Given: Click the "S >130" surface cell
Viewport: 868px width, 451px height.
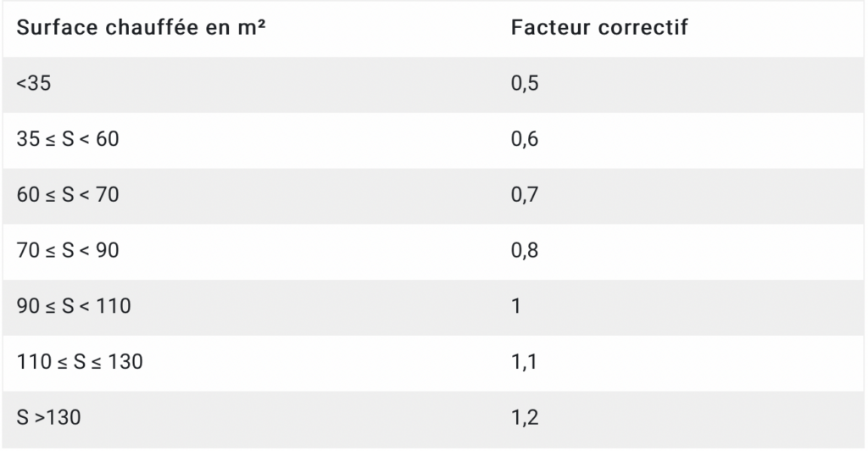Looking at the screenshot, I should tap(49, 418).
